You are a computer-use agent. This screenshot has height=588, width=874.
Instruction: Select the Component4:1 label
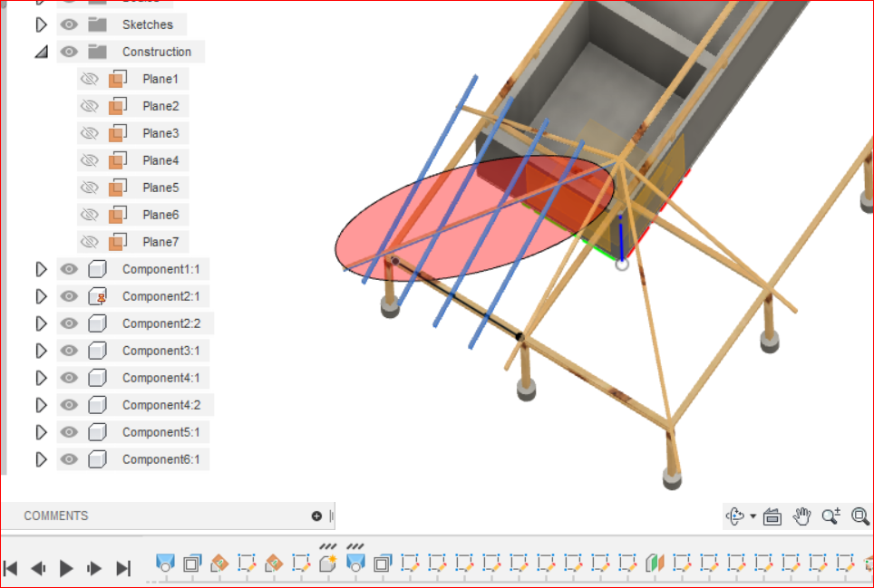161,378
